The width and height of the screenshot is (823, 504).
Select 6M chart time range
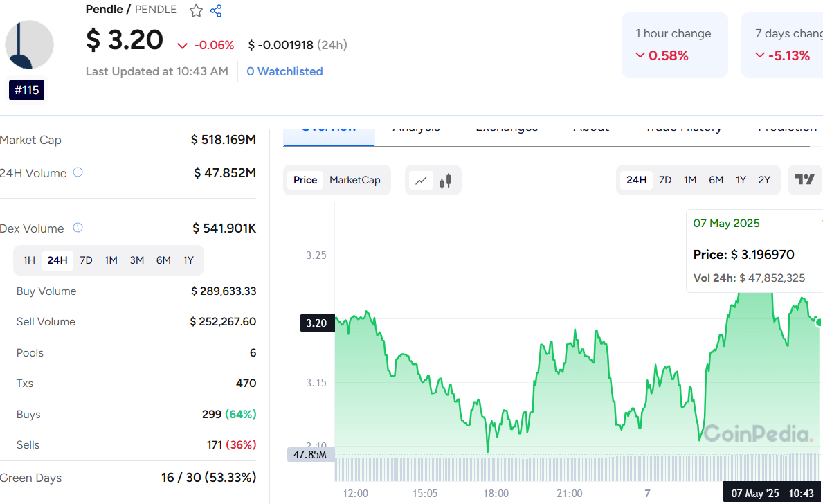(x=716, y=180)
